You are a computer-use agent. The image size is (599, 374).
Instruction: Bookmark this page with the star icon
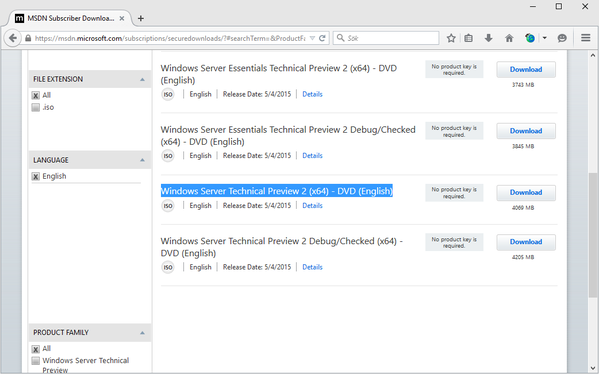[x=451, y=38]
